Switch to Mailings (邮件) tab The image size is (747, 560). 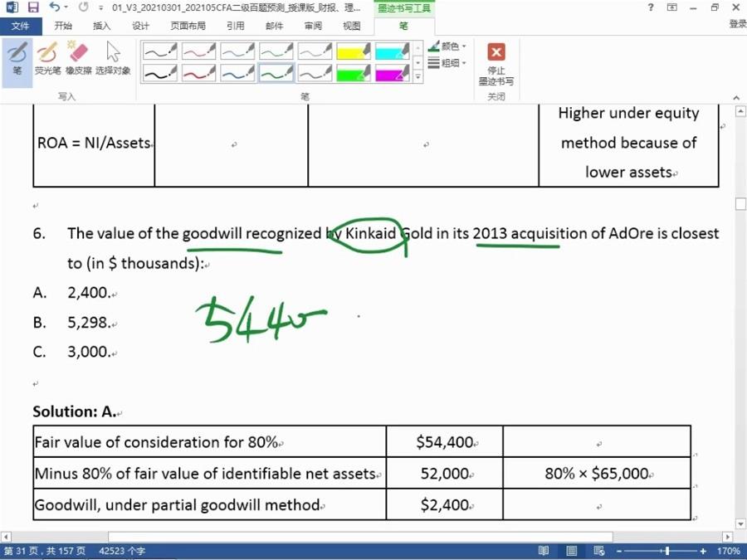275,26
